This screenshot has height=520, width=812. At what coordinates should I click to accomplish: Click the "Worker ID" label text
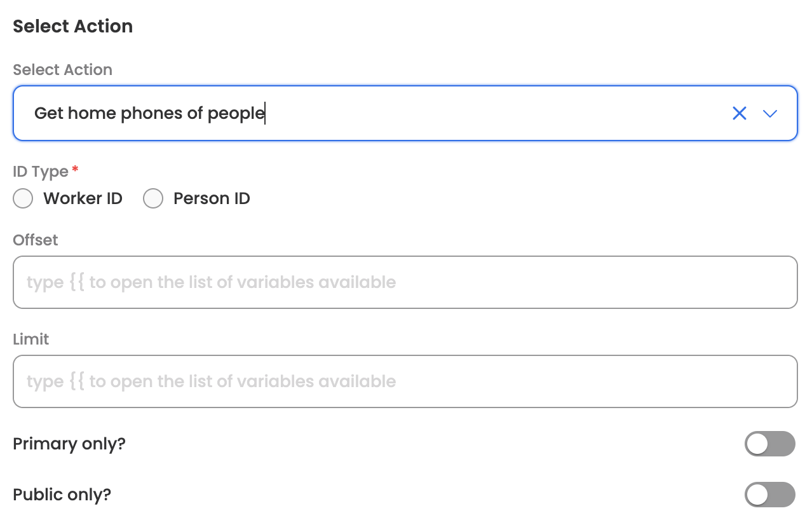[x=83, y=199]
